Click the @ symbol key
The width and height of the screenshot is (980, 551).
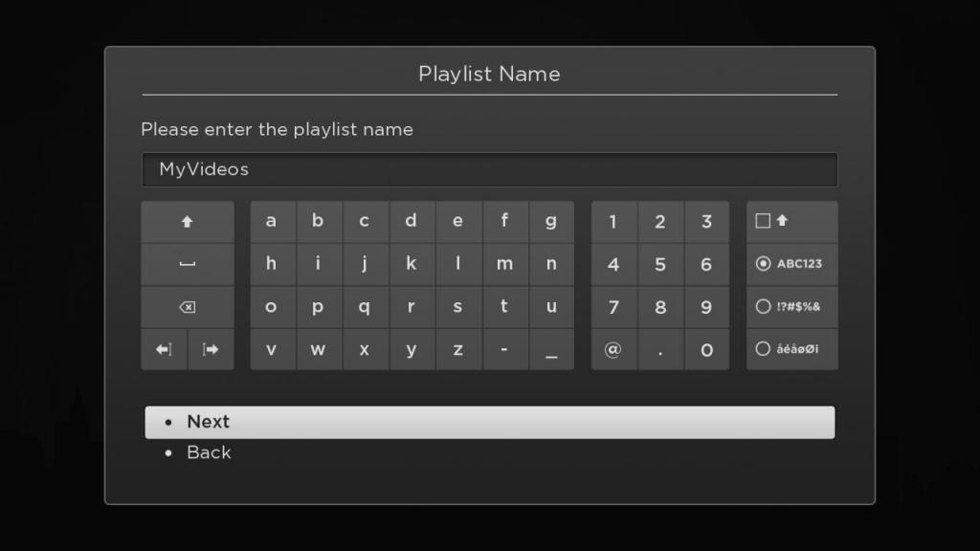613,349
